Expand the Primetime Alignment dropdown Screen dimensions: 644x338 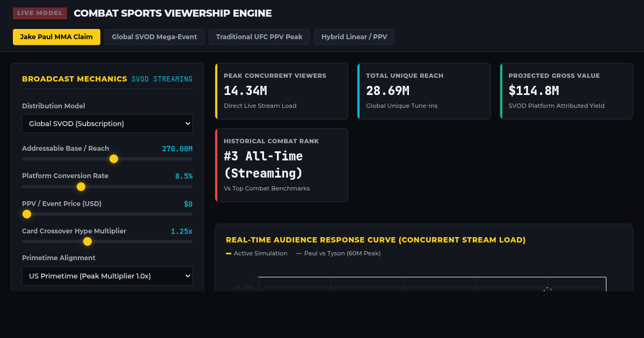pos(107,276)
